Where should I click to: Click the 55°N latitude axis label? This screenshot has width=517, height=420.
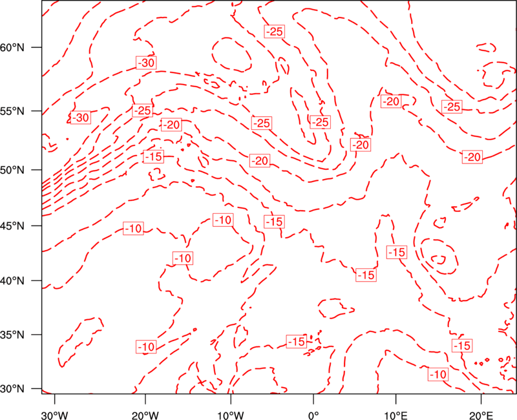(x=12, y=111)
